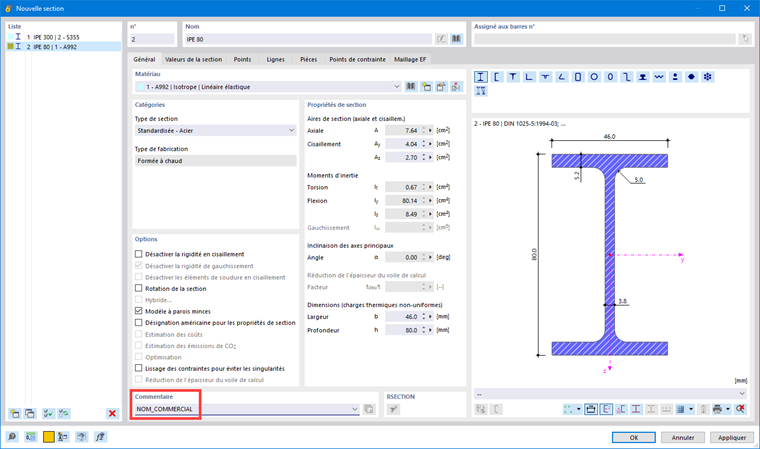Open section library icon next to Nom
Viewport: 760px width, 449px height.
[x=457, y=39]
